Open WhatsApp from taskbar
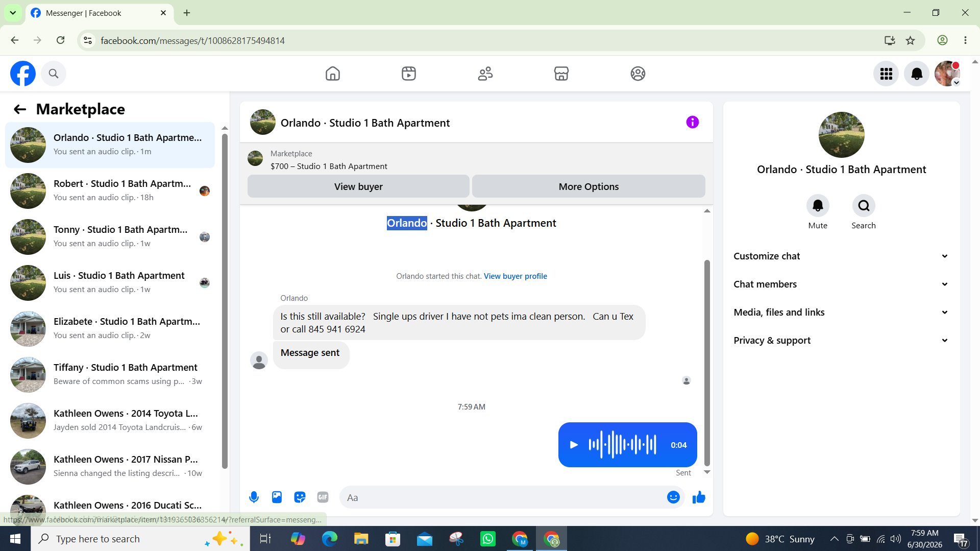The height and width of the screenshot is (551, 980). tap(488, 539)
